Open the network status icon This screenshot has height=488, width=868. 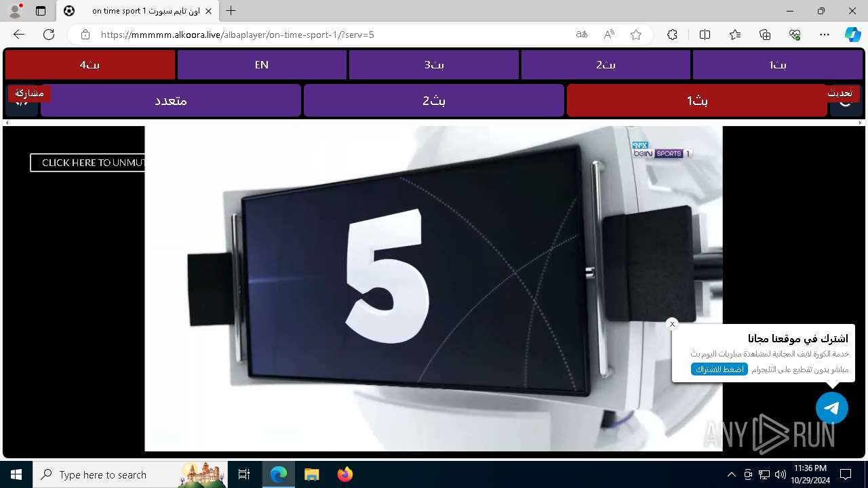point(764,474)
